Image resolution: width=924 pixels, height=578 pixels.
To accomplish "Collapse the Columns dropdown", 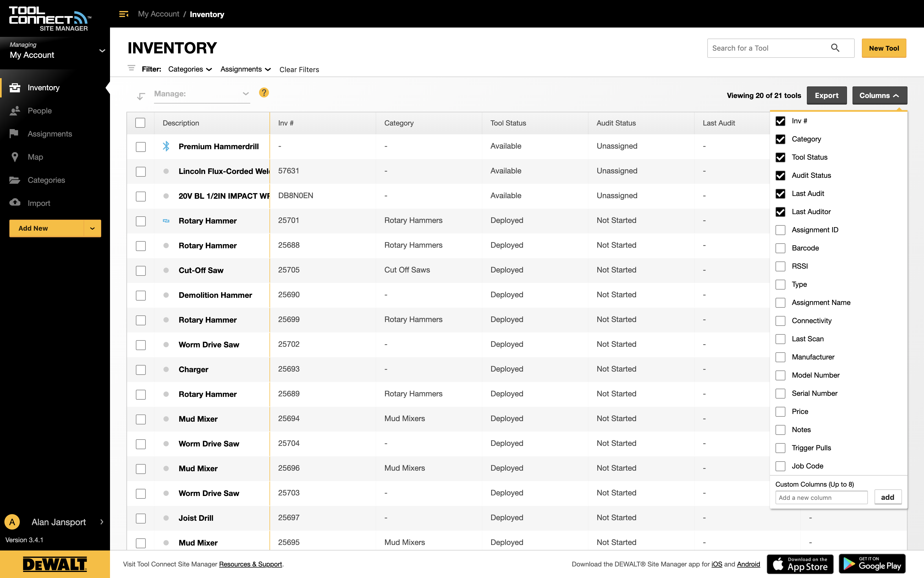I will [879, 95].
